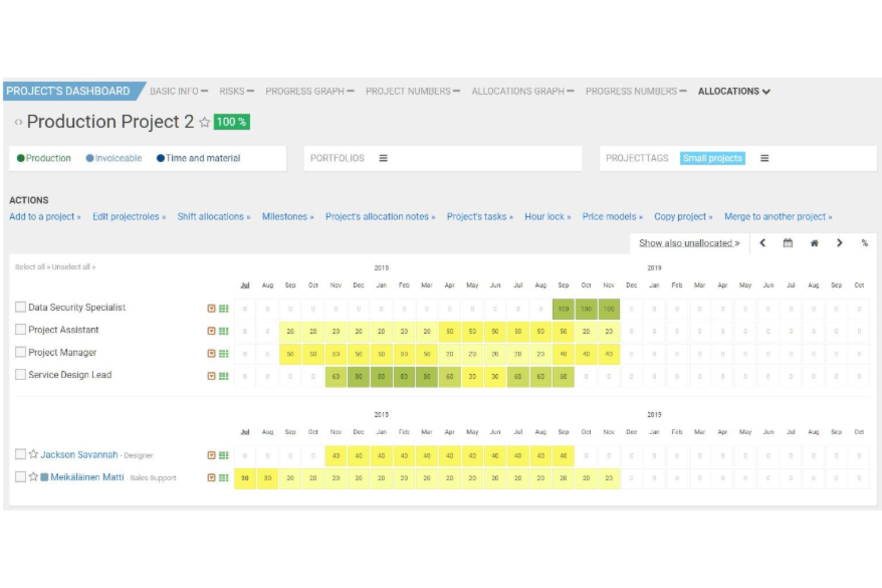Open grid icon for Data Security Specialist
The image size is (882, 588).
223,309
